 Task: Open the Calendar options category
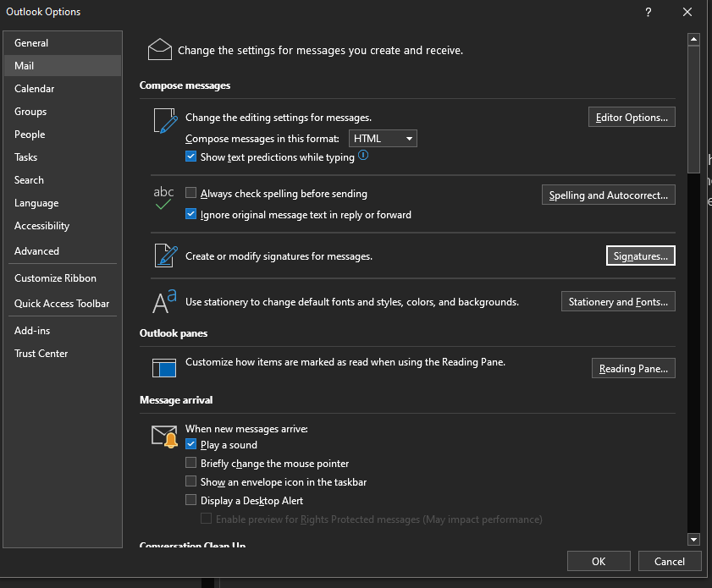pyautogui.click(x=63, y=89)
